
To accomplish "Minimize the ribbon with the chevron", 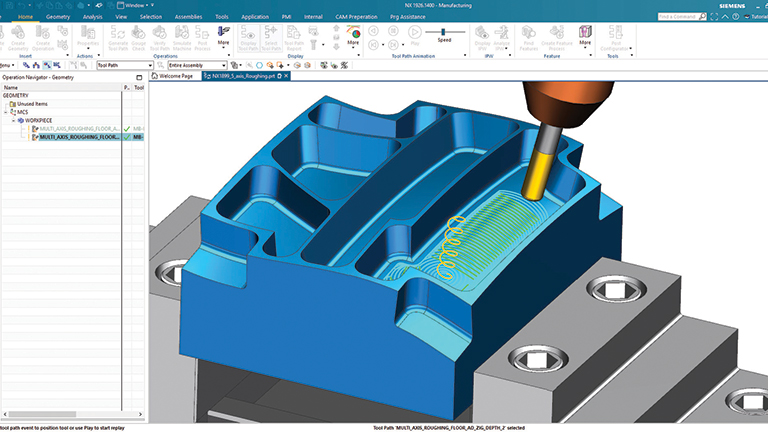I will point(725,17).
